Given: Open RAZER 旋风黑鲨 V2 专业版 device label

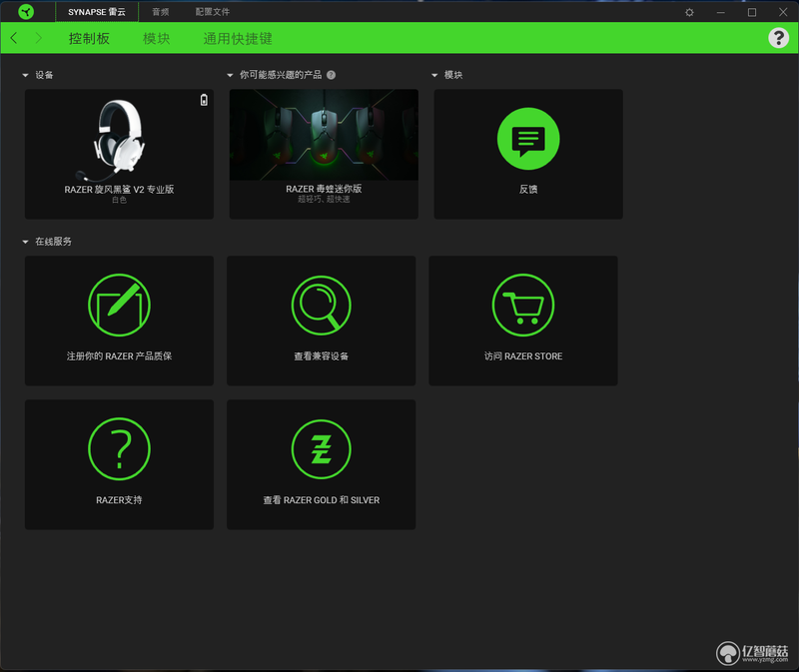Looking at the screenshot, I should click(119, 189).
